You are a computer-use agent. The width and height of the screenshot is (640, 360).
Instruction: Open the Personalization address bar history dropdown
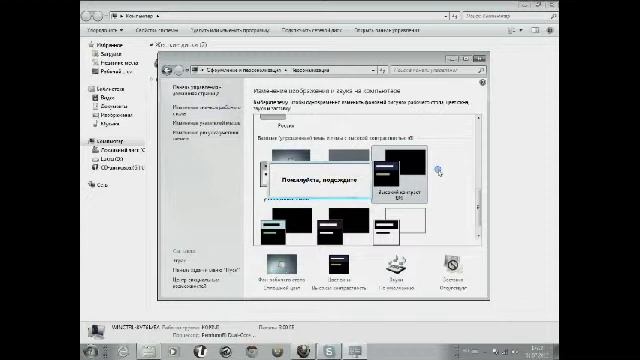point(373,70)
